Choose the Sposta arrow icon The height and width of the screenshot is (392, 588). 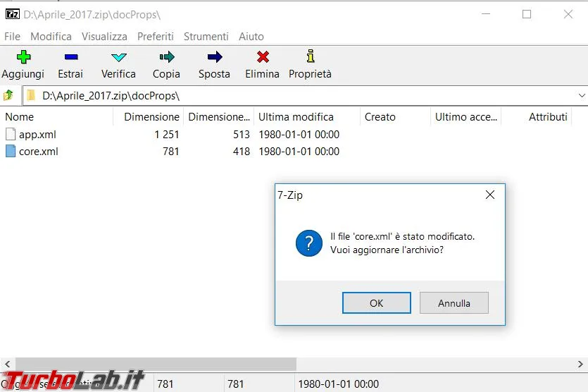point(215,57)
